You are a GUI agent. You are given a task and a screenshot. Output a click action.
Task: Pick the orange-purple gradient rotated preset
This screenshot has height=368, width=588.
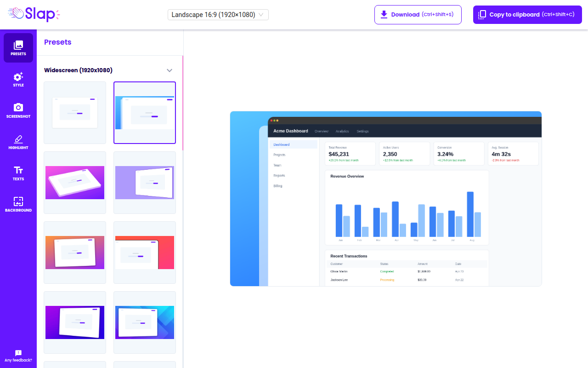click(75, 253)
